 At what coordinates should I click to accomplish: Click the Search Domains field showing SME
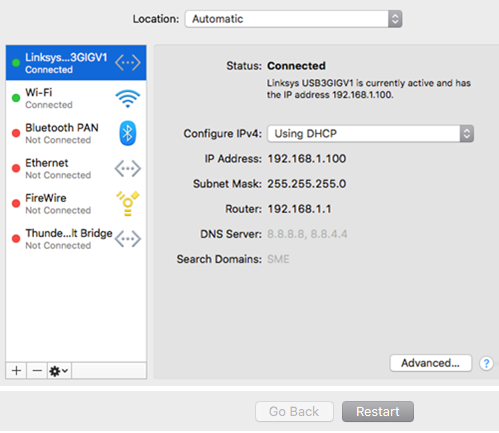coord(278,259)
